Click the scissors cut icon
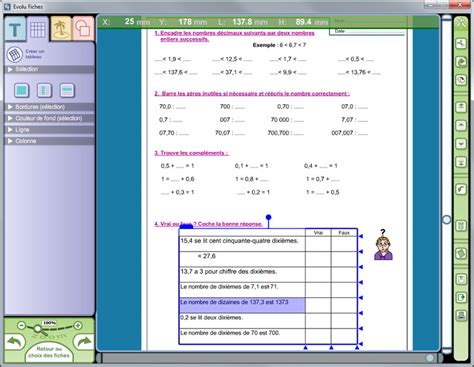 461,43
